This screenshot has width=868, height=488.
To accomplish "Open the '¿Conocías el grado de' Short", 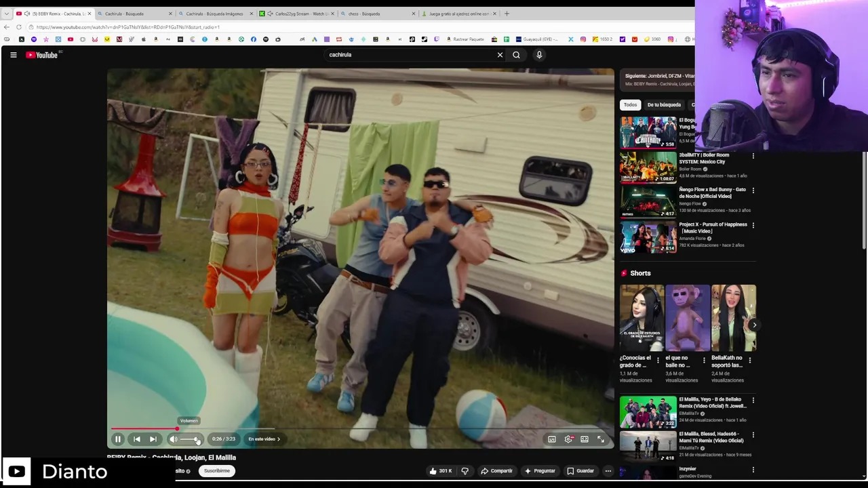I will (642, 318).
